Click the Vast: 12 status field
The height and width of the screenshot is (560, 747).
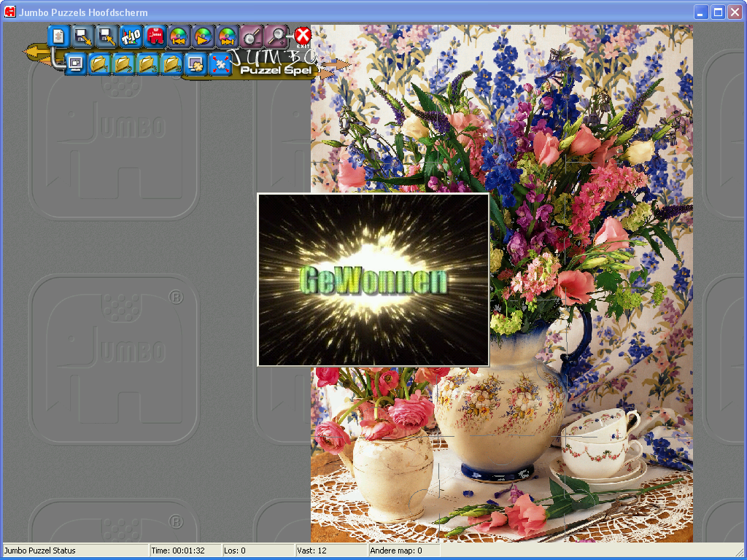click(x=331, y=551)
